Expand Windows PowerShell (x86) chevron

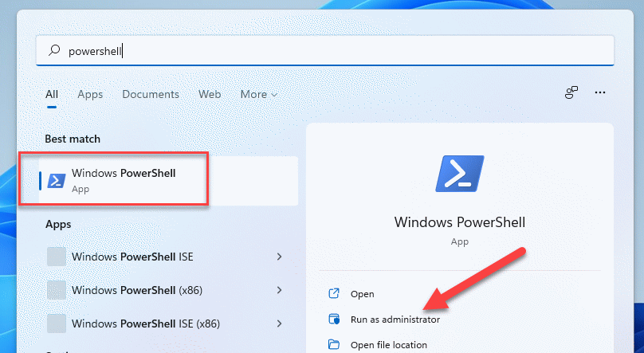point(279,290)
